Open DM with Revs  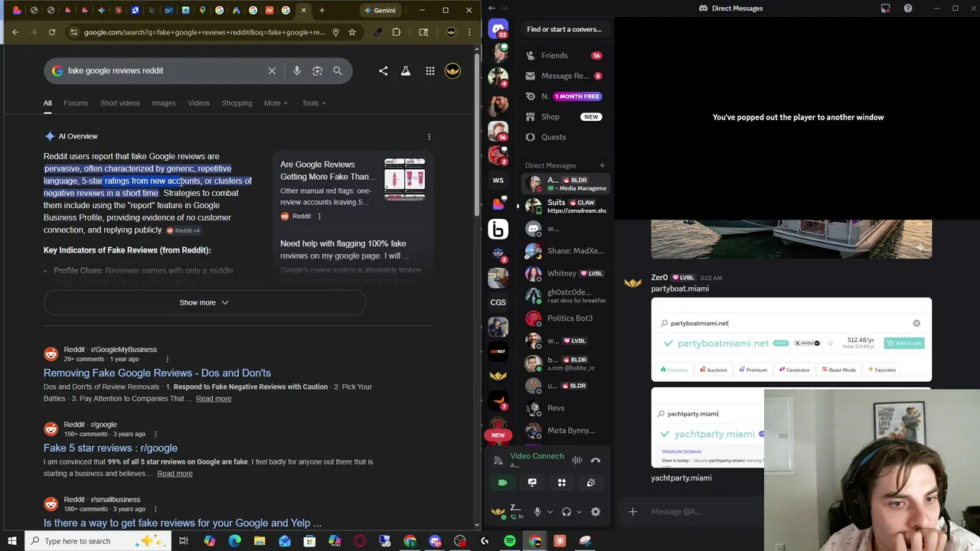click(564, 408)
